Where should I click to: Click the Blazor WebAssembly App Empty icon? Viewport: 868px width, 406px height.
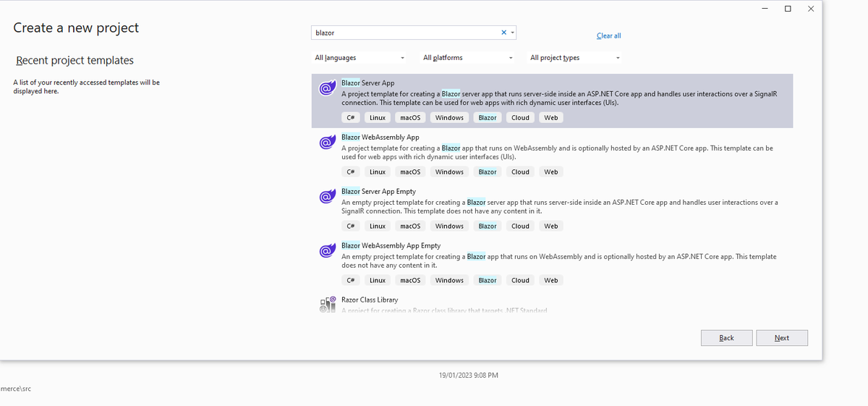point(326,251)
